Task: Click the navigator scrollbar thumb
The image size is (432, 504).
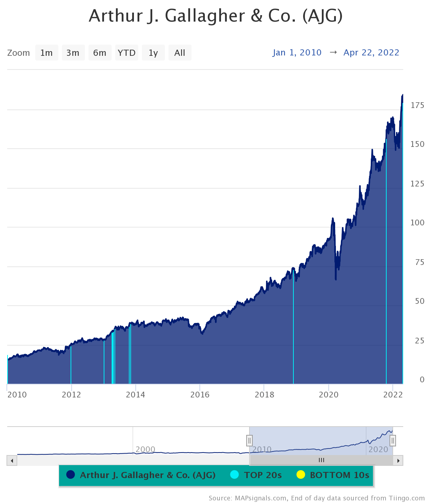Action: [x=321, y=460]
